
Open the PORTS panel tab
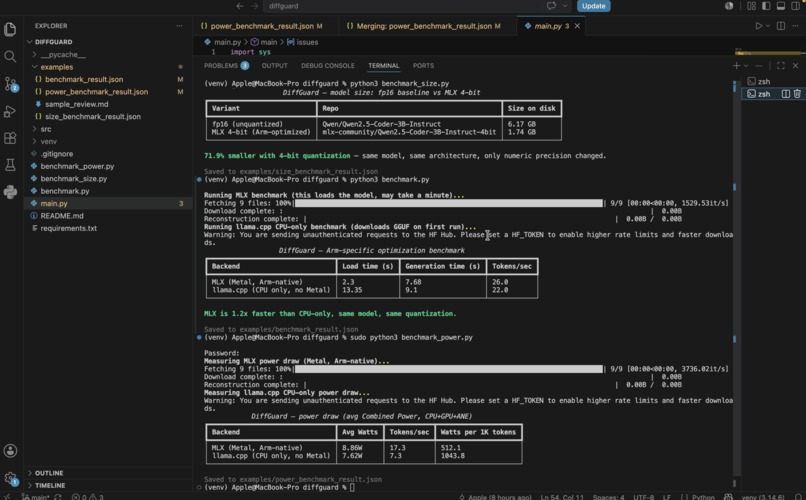(x=423, y=66)
